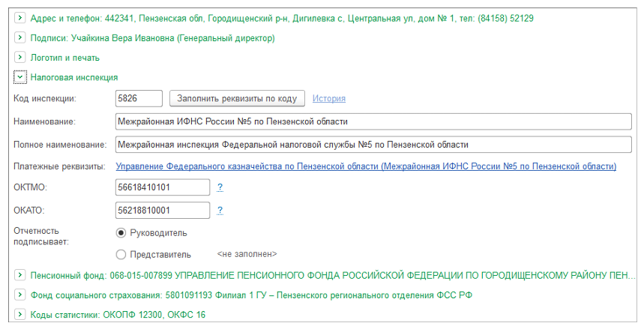Open the Платежные реквизиты treasury link
The image size is (644, 329).
click(x=365, y=166)
